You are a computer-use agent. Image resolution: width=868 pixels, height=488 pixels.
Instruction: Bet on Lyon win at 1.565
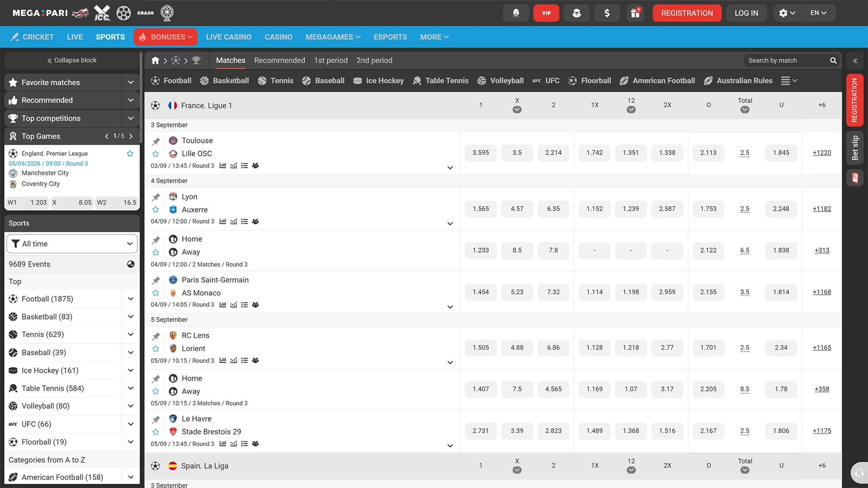tap(481, 209)
